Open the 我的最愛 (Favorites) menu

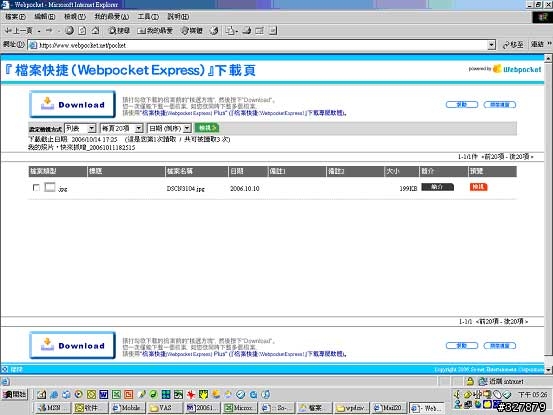[111, 17]
